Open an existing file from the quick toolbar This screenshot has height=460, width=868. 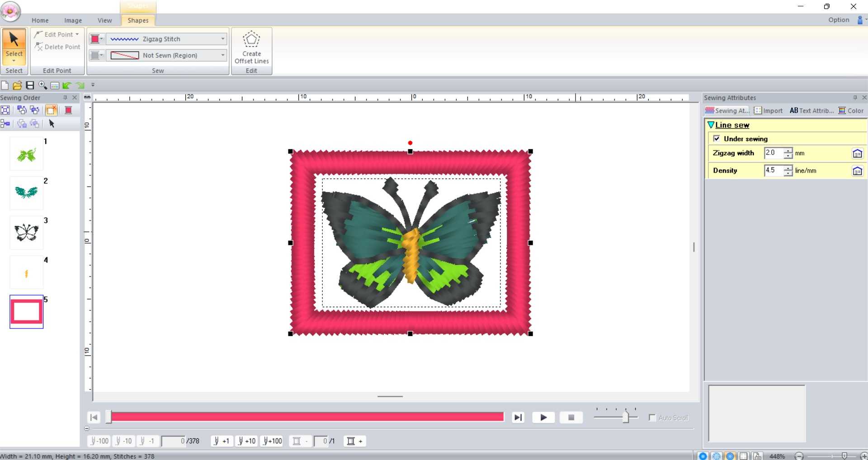point(17,85)
